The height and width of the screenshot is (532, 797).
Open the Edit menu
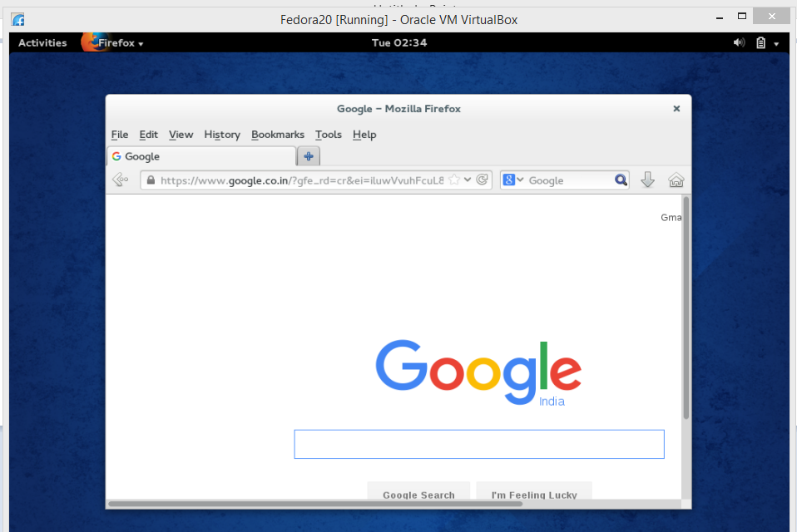tap(148, 135)
